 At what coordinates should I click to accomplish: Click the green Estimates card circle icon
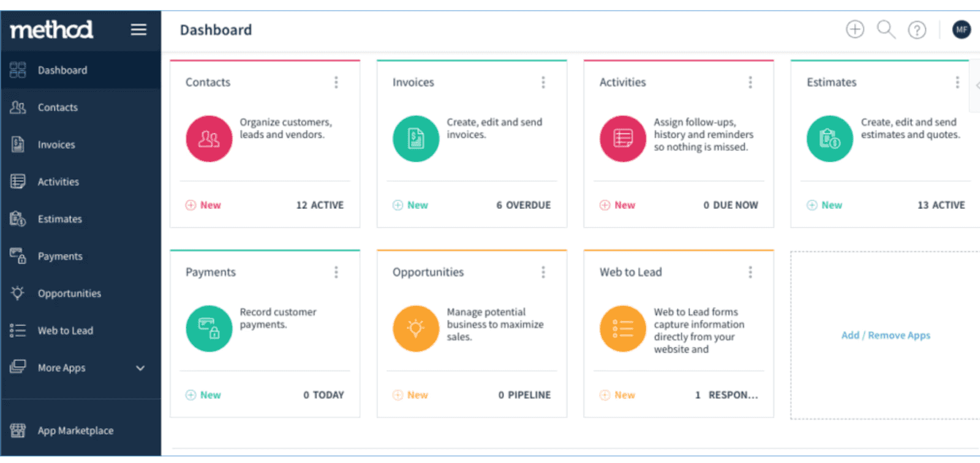coord(830,139)
